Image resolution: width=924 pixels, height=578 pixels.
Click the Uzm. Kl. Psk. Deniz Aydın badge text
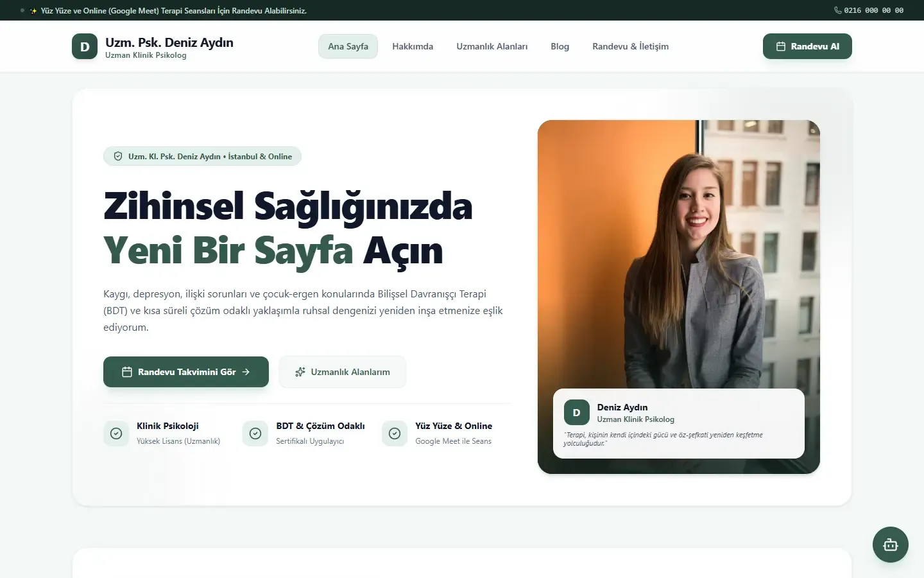coord(210,156)
